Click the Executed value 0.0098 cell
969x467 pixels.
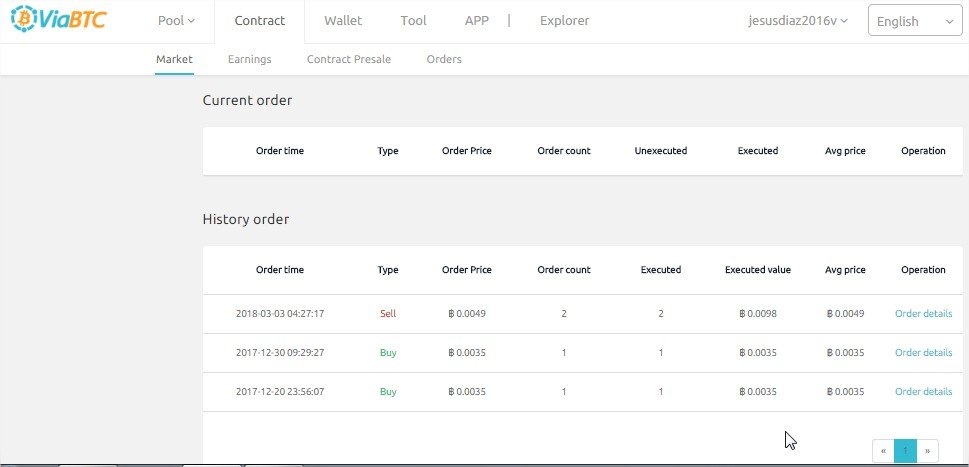[x=758, y=314]
